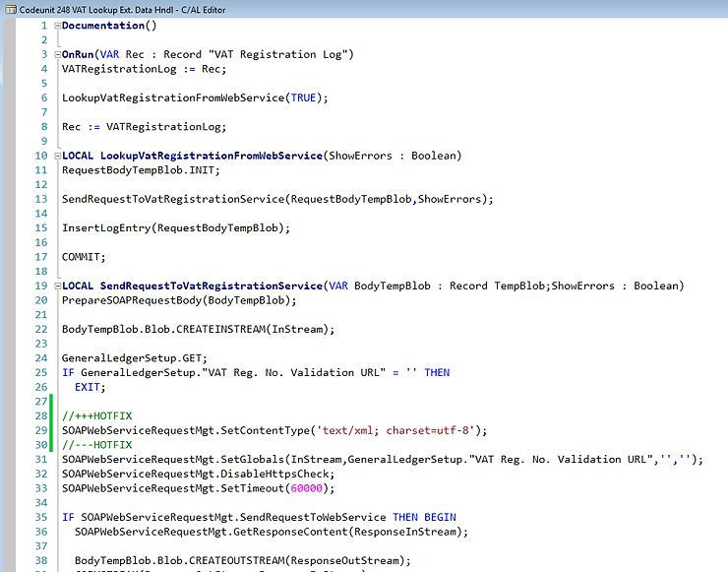Click the //+++HOTFIX comment line
This screenshot has width=728, height=572.
pos(99,415)
